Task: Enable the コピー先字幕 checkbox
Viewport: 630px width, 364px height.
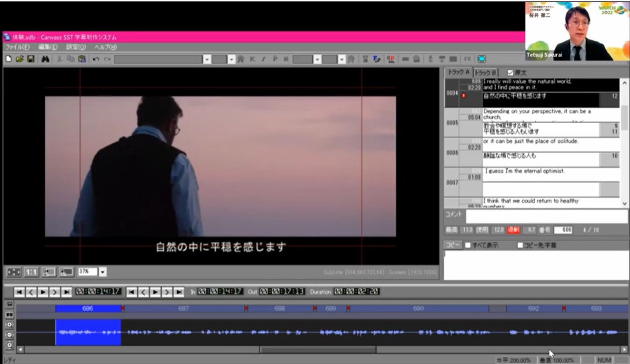Action: point(520,246)
